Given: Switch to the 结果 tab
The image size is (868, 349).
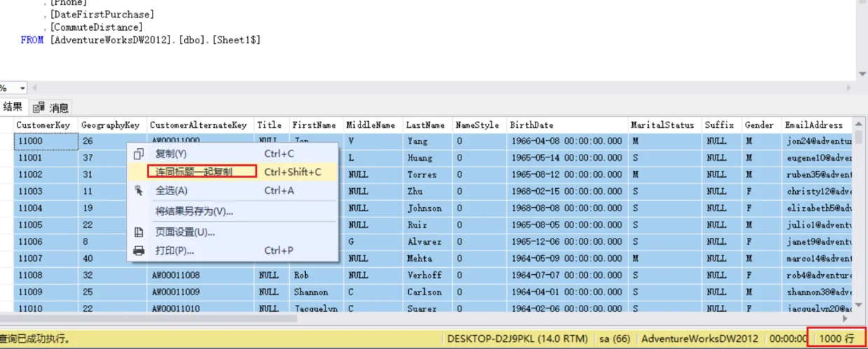Looking at the screenshot, I should click(13, 107).
